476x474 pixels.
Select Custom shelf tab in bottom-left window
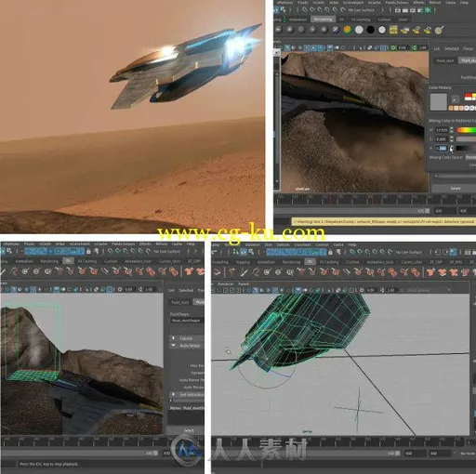pos(111,261)
